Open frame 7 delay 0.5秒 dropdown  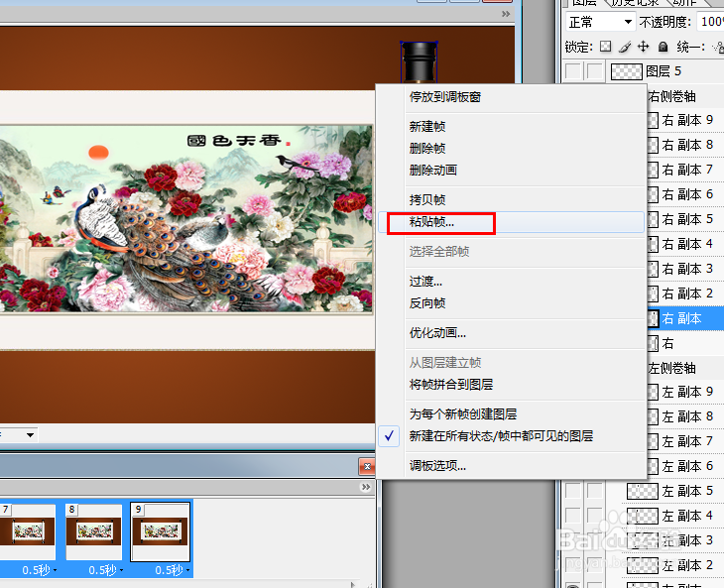[40, 570]
